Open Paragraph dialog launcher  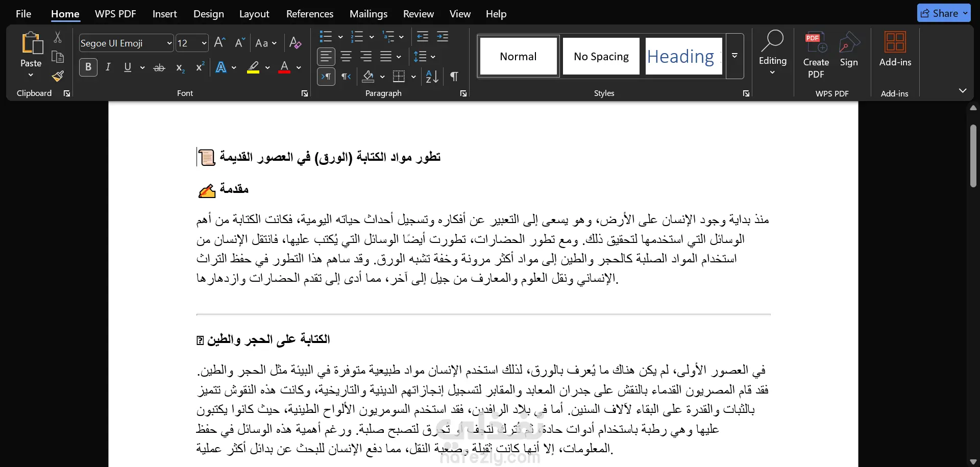(463, 93)
